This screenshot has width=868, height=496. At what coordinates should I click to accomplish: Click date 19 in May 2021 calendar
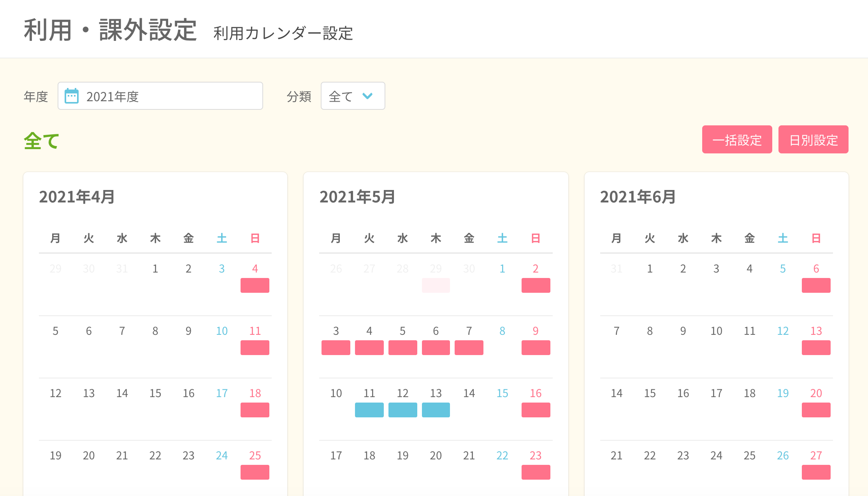pyautogui.click(x=403, y=456)
